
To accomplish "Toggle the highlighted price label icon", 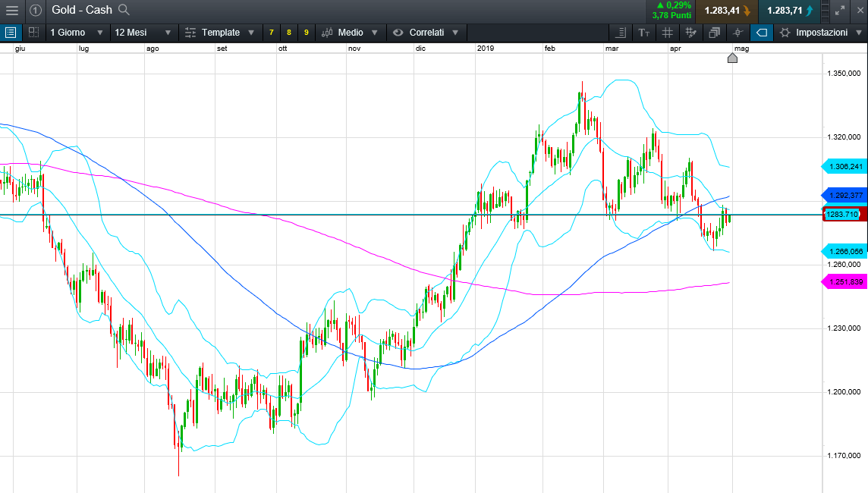I will pos(761,33).
